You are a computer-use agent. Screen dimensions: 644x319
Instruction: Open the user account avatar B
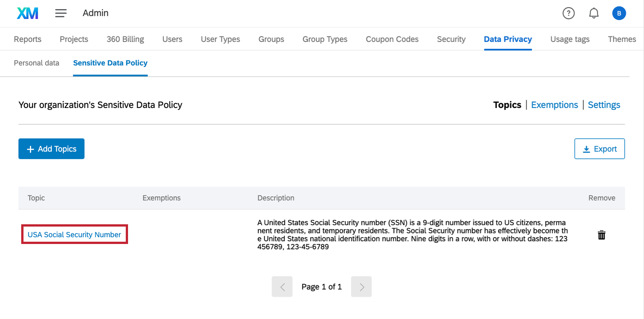tap(619, 13)
